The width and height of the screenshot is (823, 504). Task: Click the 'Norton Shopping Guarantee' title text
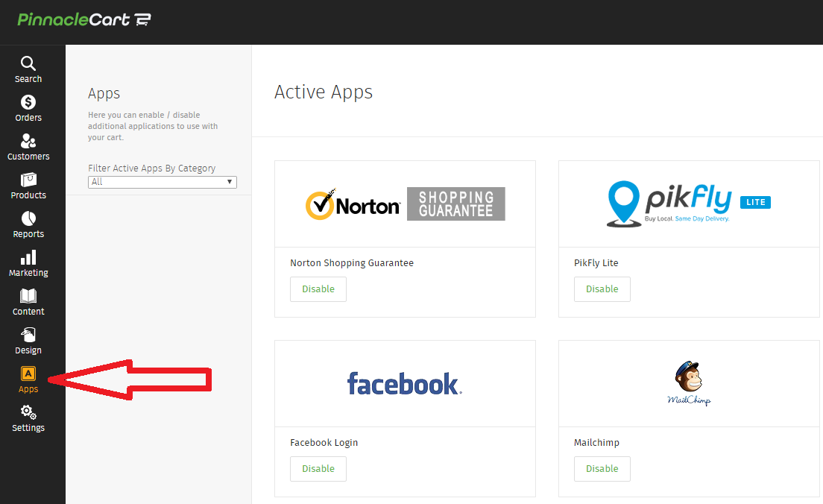pyautogui.click(x=352, y=263)
